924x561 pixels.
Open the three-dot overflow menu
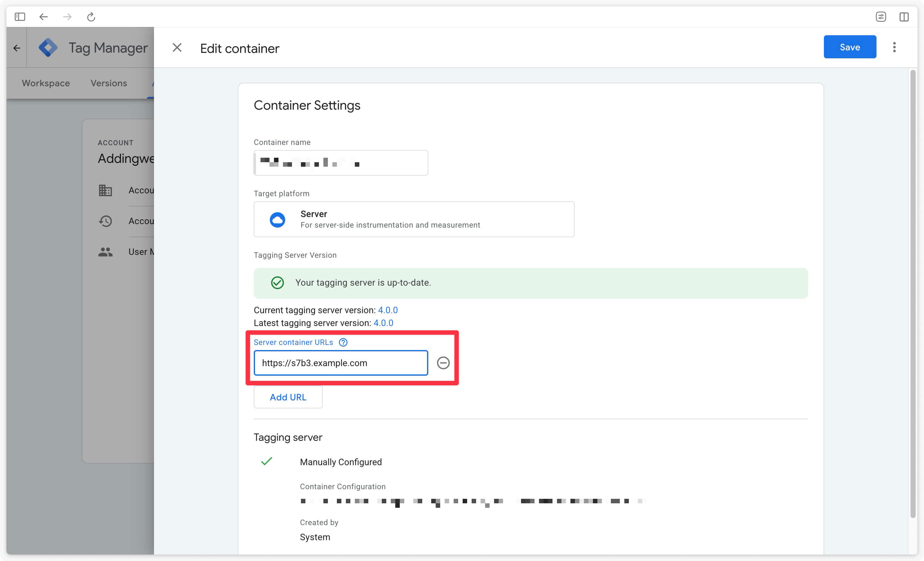pyautogui.click(x=894, y=47)
